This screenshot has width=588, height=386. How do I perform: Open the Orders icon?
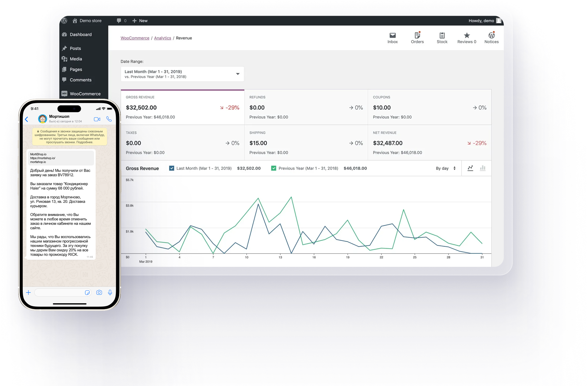(417, 35)
